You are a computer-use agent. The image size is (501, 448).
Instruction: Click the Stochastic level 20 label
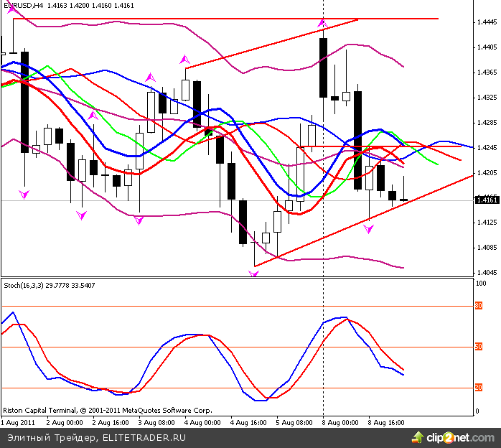click(478, 388)
